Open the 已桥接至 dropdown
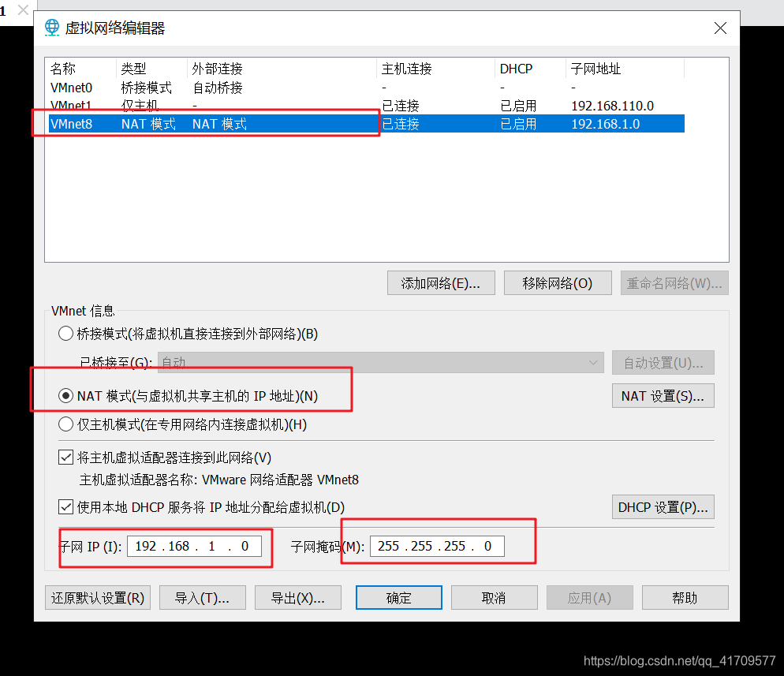The width and height of the screenshot is (784, 676). (381, 363)
